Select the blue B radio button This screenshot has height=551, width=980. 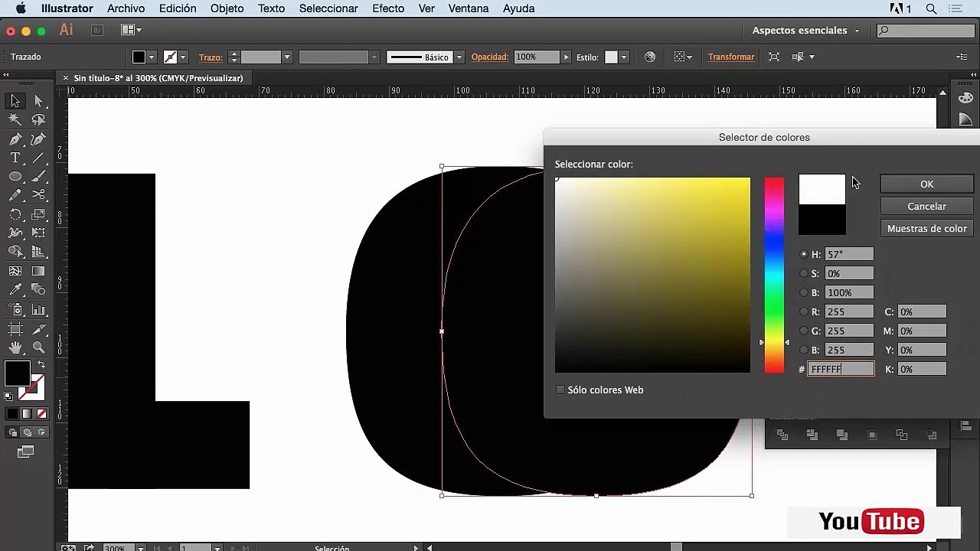coord(804,350)
